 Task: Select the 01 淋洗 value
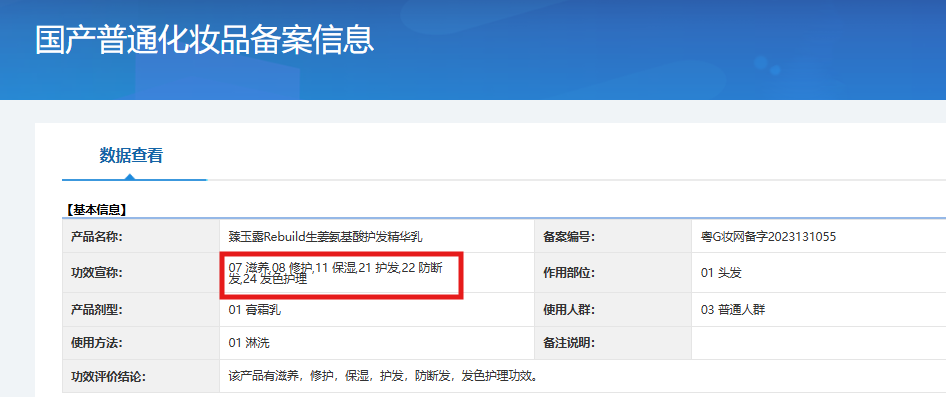(249, 344)
